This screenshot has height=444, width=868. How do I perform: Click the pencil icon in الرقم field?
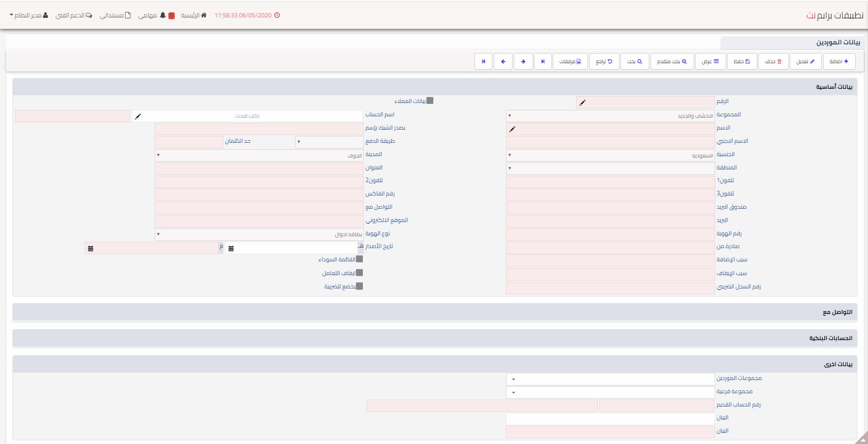[x=582, y=103]
